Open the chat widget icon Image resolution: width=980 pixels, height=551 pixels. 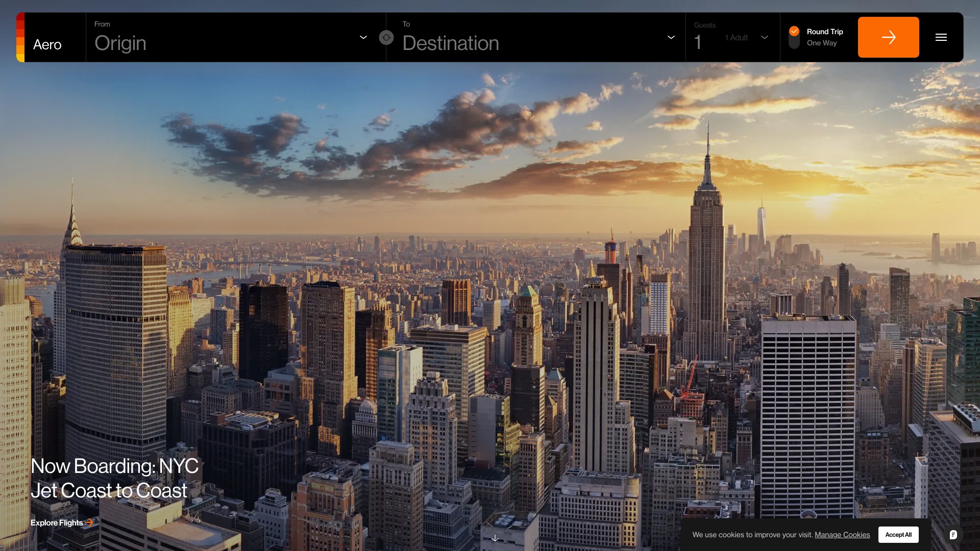point(953,535)
